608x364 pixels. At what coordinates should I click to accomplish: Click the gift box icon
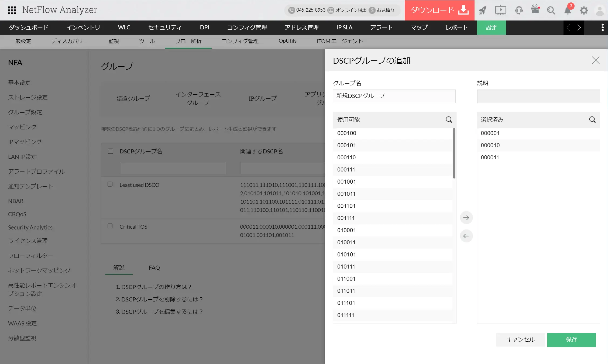[535, 10]
